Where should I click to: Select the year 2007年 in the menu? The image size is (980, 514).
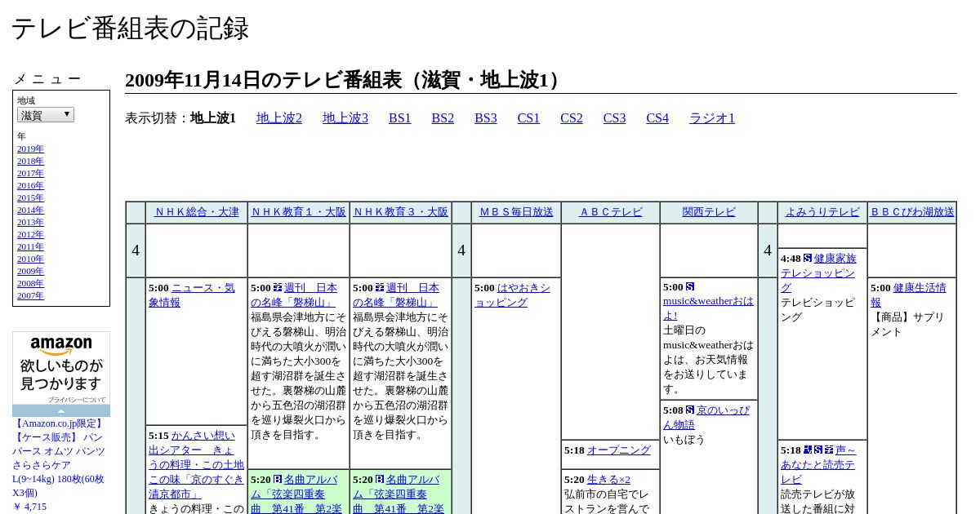tap(30, 295)
